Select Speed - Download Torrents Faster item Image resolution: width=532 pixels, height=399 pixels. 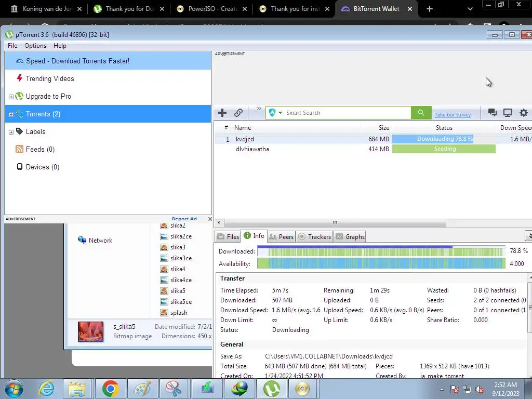coord(108,61)
